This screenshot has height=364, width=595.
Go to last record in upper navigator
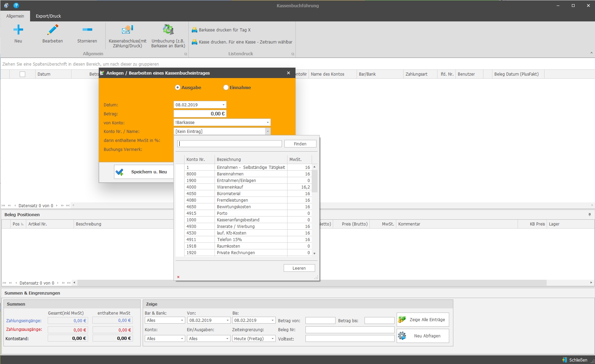pos(68,205)
